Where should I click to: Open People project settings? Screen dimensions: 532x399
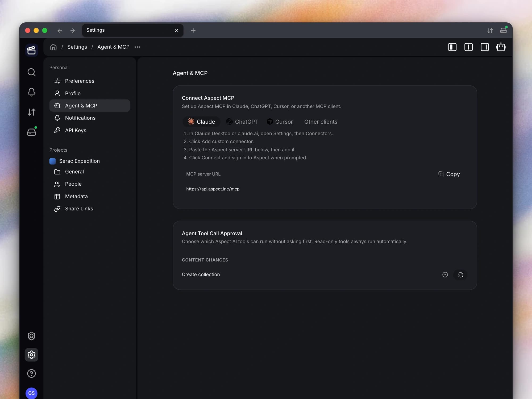[x=90, y=184]
